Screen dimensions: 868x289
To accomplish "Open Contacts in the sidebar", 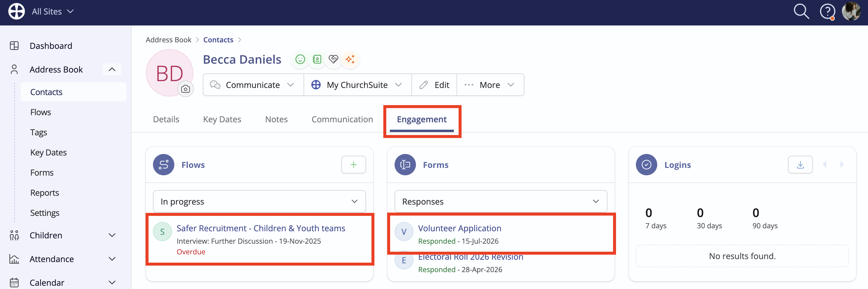I will pos(73,92).
